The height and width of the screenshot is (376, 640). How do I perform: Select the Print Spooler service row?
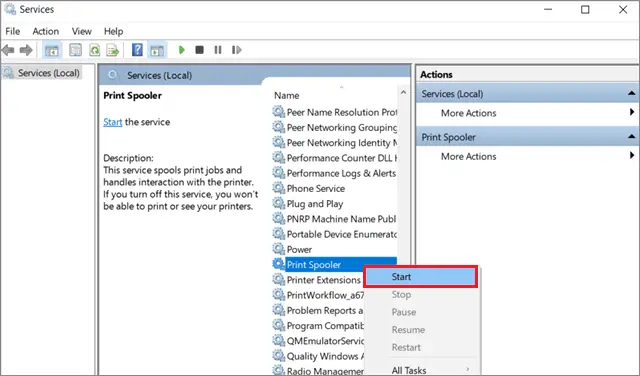point(335,265)
